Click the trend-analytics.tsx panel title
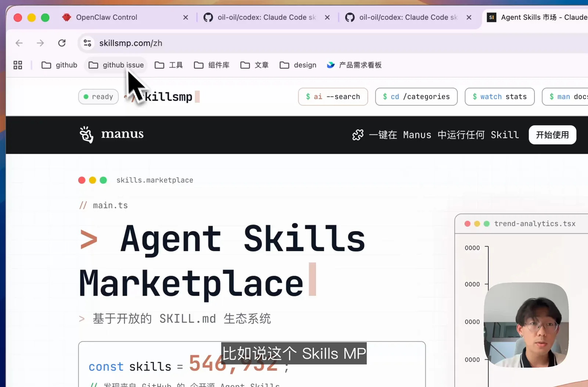 pos(535,224)
